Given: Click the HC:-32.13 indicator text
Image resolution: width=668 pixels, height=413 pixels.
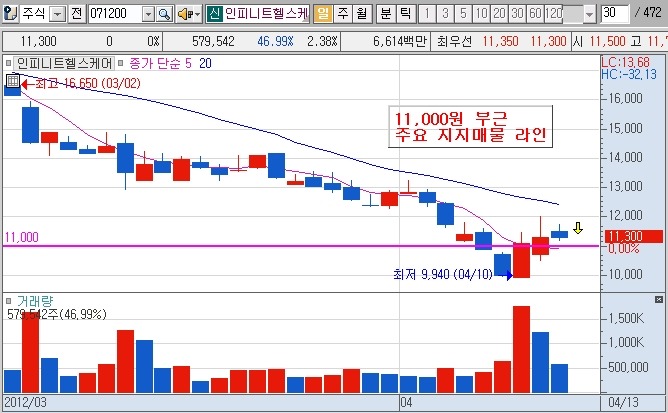Looking at the screenshot, I should tap(629, 74).
